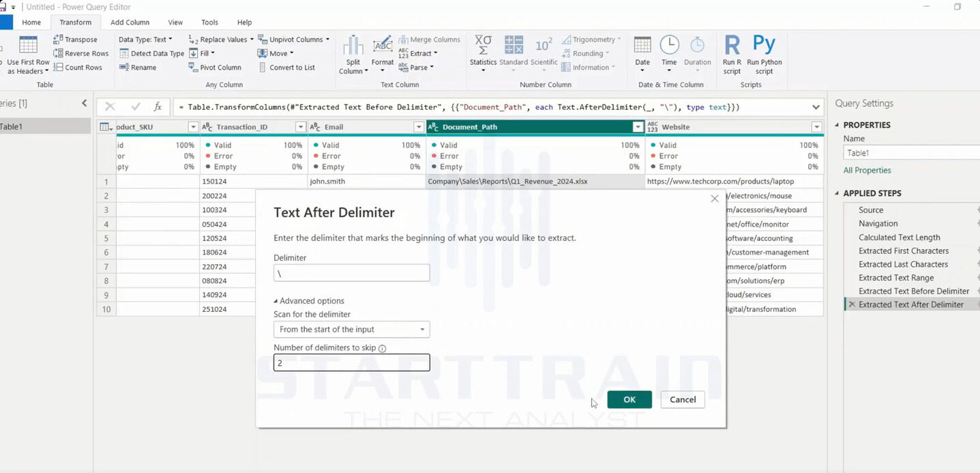Image resolution: width=980 pixels, height=473 pixels.
Task: Select the Extracted Text Range step
Action: tap(896, 278)
